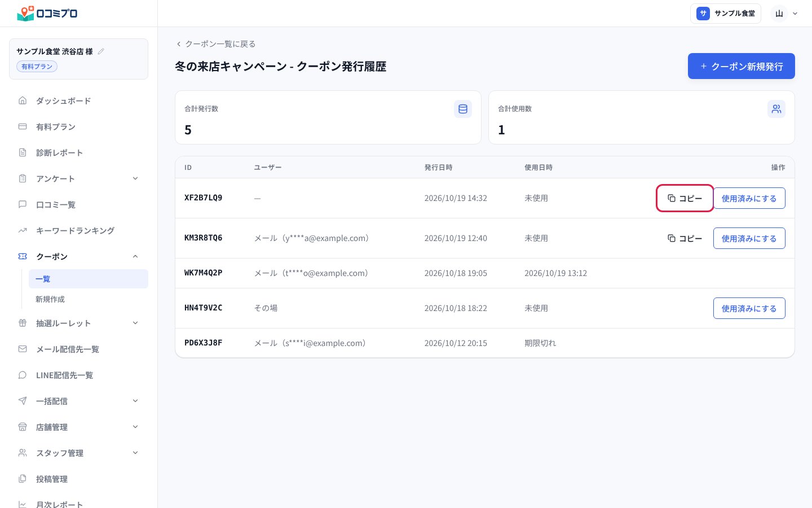Expand the スタッフ管理 submenu chevron

pos(135,453)
